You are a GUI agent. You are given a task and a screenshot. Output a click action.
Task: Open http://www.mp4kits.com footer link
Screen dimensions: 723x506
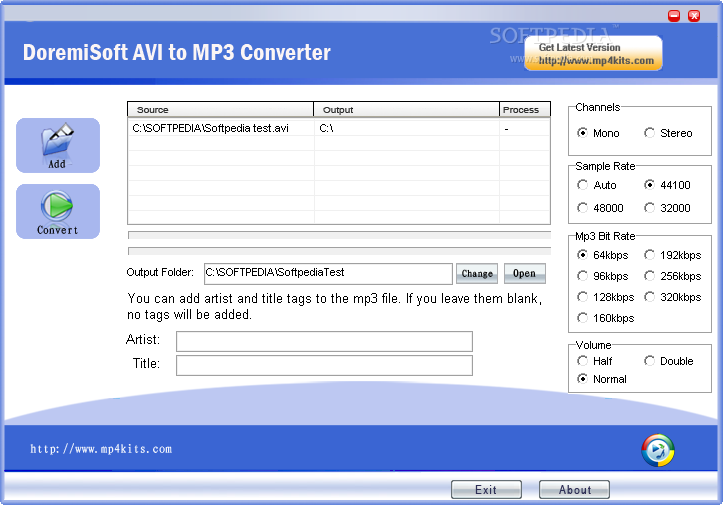click(x=101, y=449)
